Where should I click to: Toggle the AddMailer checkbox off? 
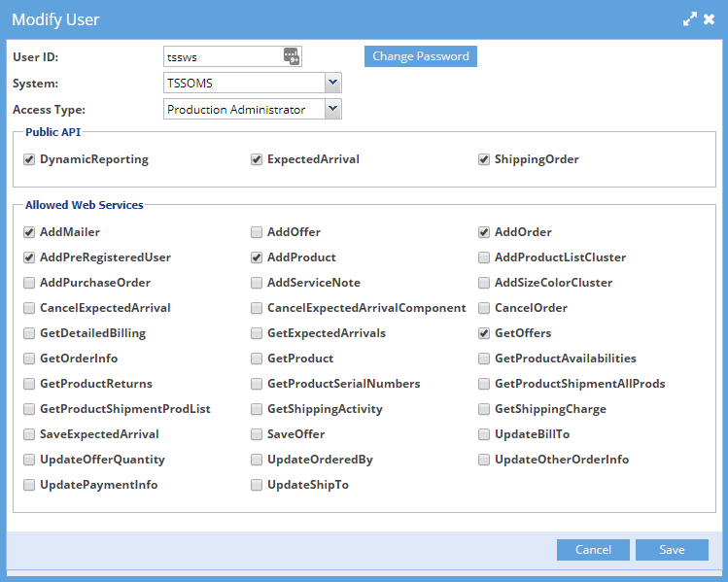[29, 232]
